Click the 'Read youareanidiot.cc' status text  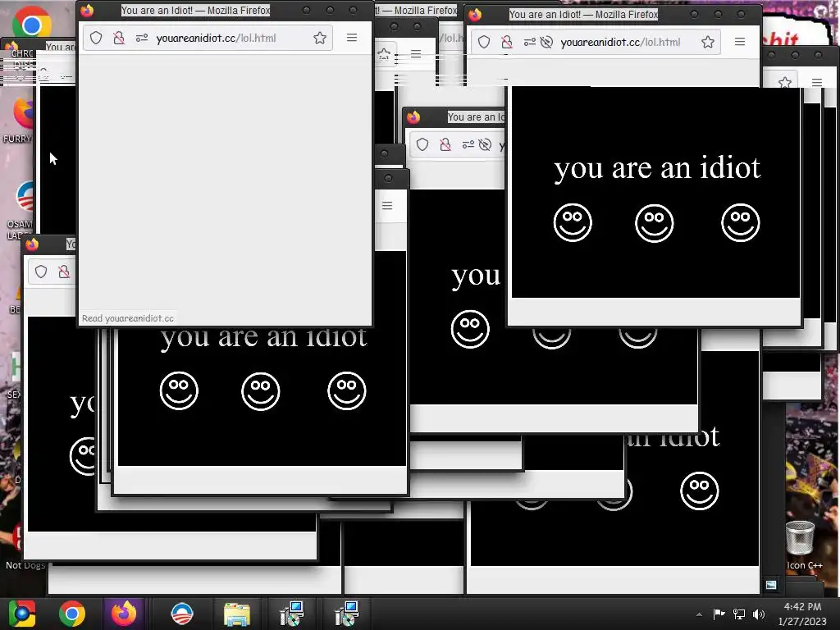pos(127,318)
